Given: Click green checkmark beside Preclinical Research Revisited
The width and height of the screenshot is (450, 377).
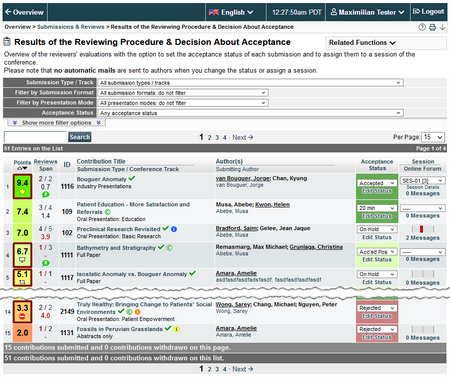Looking at the screenshot, I should click(166, 229).
